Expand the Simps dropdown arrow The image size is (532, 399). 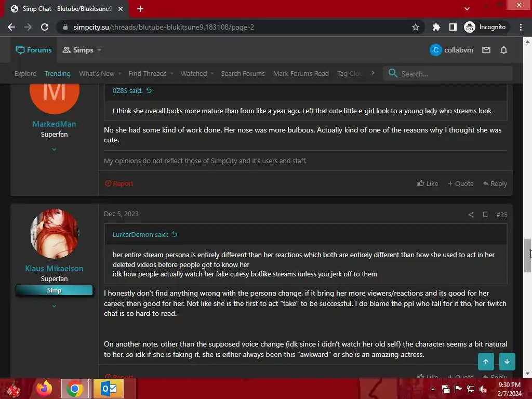tap(99, 50)
